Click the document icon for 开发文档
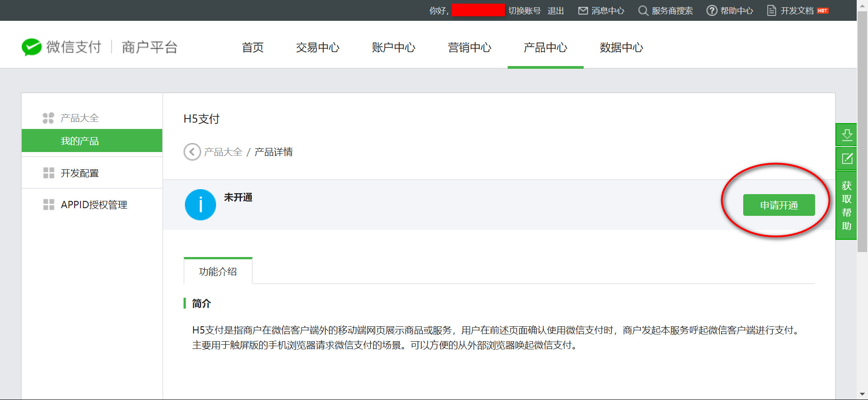Screen dimensions: 868x400 point(772,10)
